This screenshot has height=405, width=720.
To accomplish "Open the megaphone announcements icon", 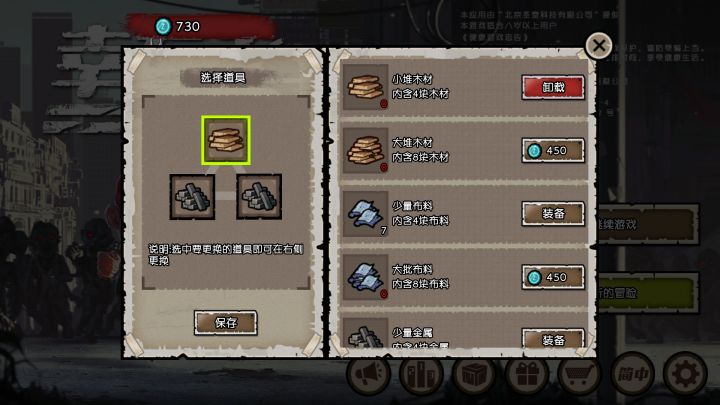I will click(x=368, y=374).
